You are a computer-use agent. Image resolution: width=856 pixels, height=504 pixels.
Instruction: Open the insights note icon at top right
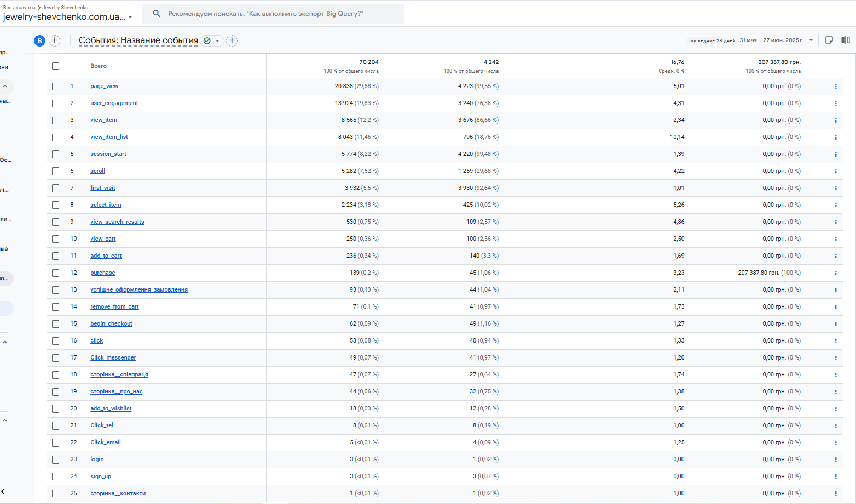(829, 40)
